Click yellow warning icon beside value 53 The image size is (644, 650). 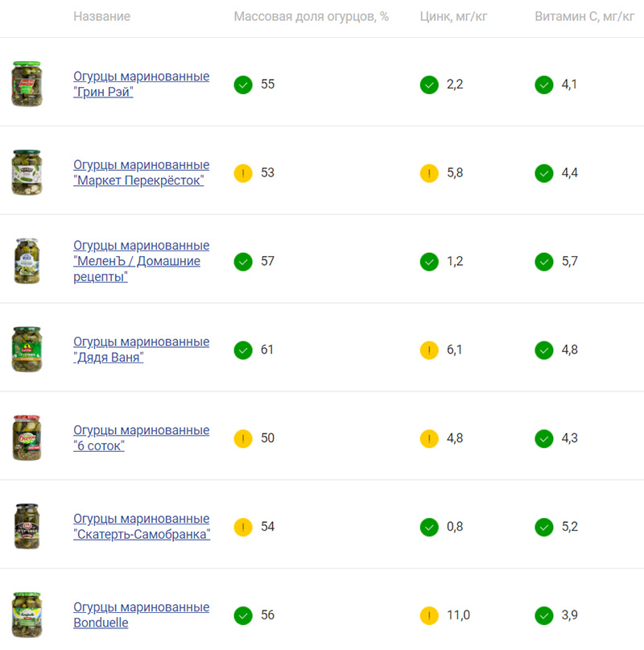[x=243, y=173]
